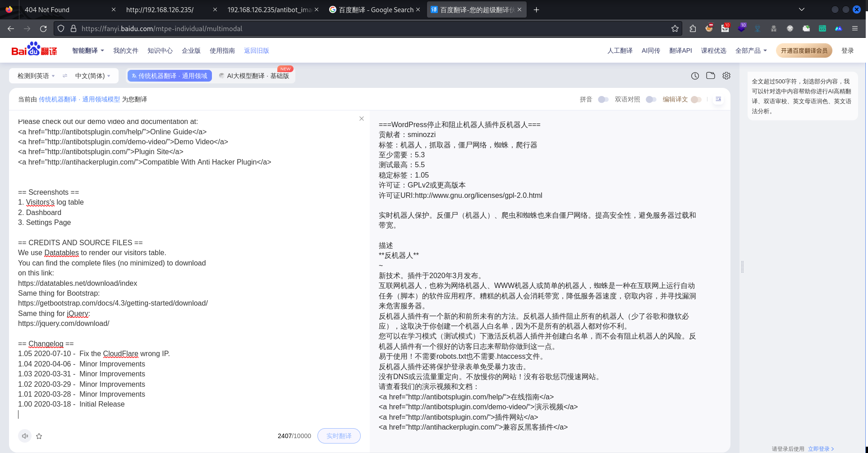Open source language 检测到英语 dropdown
This screenshot has height=453, width=868.
tap(36, 76)
